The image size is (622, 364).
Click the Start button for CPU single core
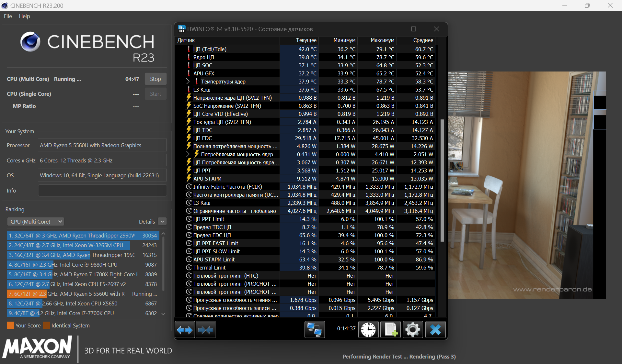pos(155,94)
